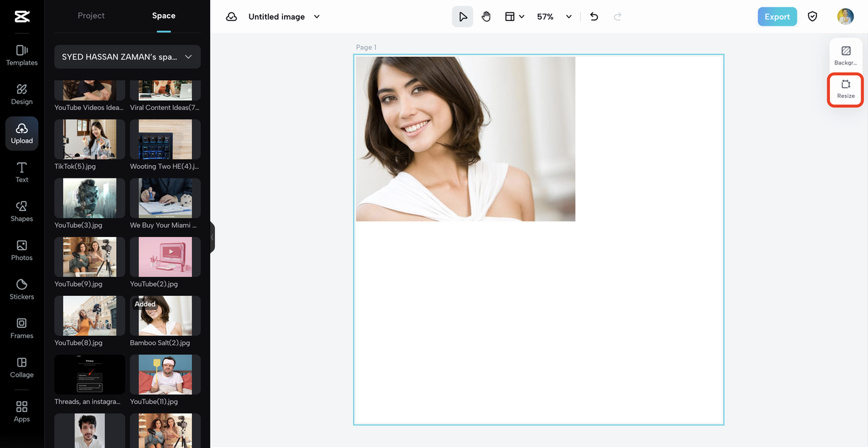Switch to the Space tab

tap(163, 16)
